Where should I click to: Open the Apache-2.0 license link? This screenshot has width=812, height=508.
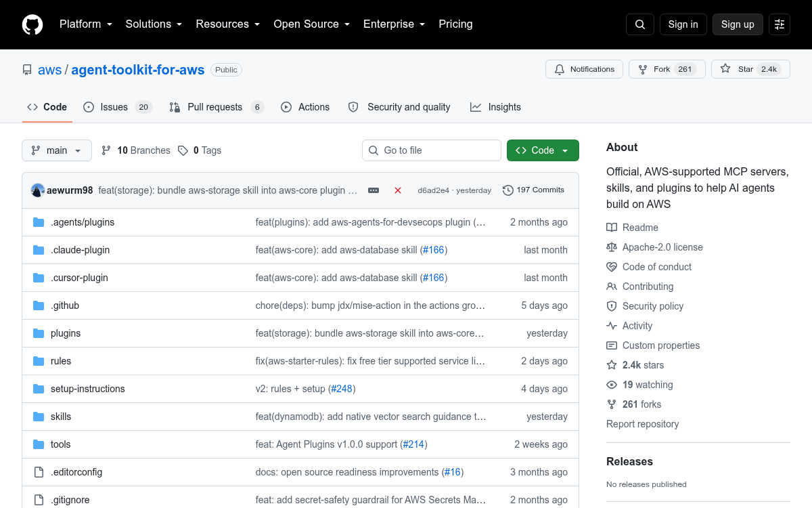click(662, 247)
